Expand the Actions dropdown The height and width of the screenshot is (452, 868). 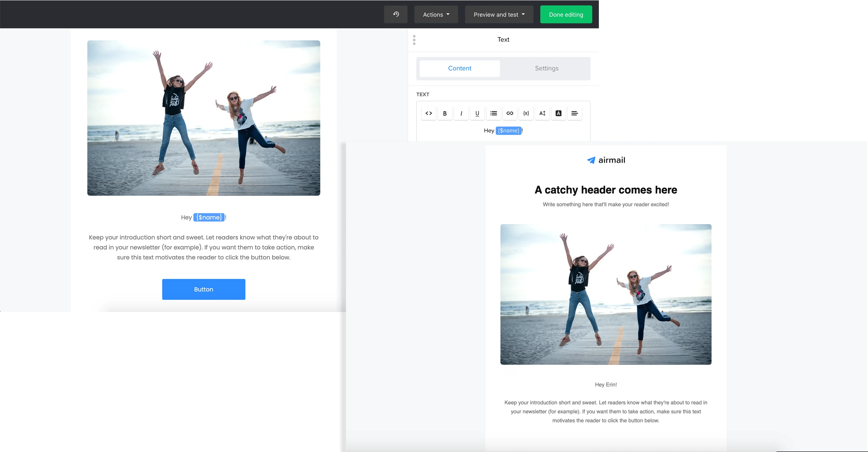click(436, 14)
